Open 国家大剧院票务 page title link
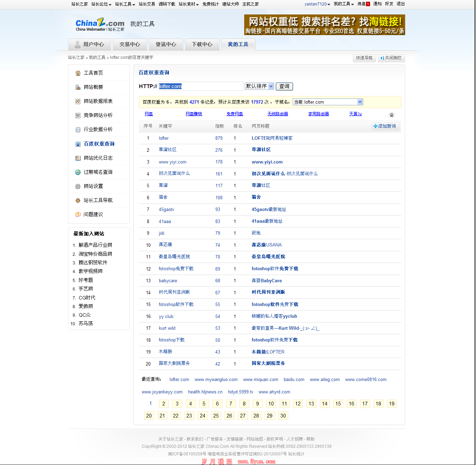Screen dimensions: 476x465 (x=268, y=363)
